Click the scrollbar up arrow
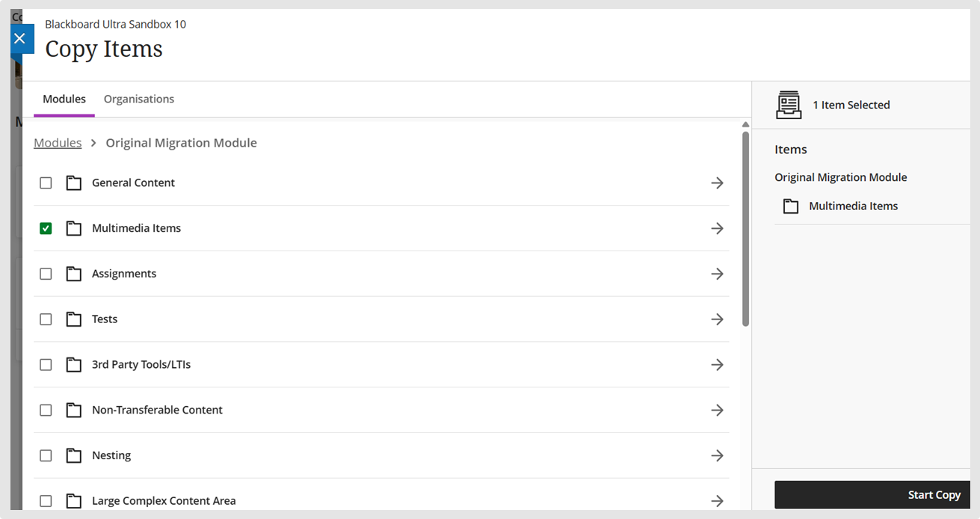The image size is (980, 519). pos(745,124)
